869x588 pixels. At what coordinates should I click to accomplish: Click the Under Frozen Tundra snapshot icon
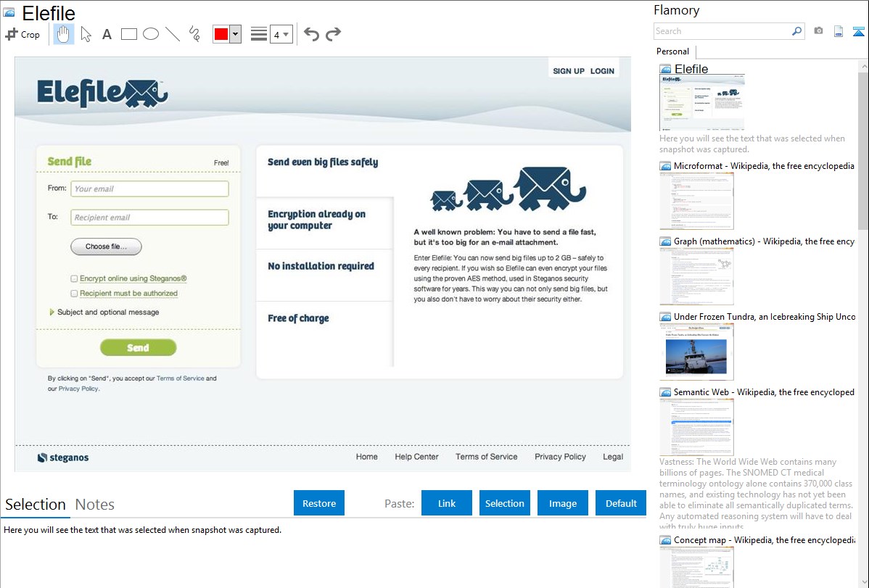[665, 317]
